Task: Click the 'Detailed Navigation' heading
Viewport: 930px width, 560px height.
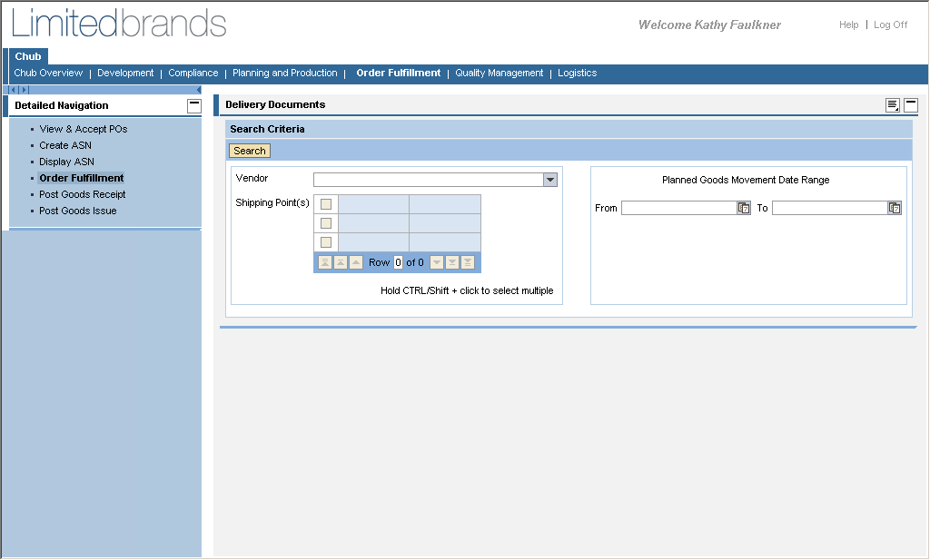Action: pos(62,105)
